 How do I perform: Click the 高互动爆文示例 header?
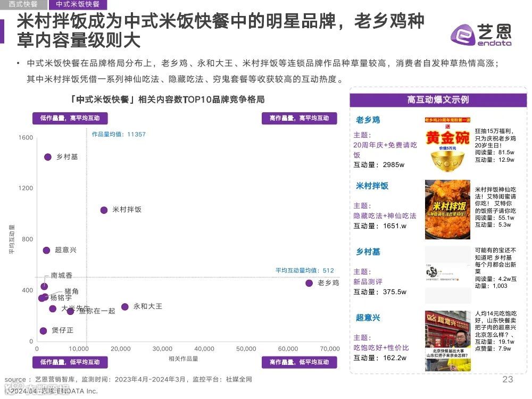(438, 100)
